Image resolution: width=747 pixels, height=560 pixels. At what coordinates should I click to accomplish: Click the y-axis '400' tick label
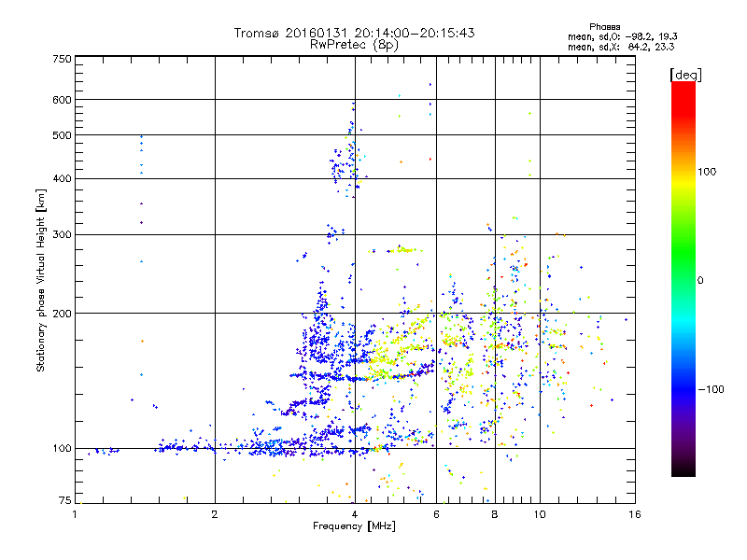[63, 179]
